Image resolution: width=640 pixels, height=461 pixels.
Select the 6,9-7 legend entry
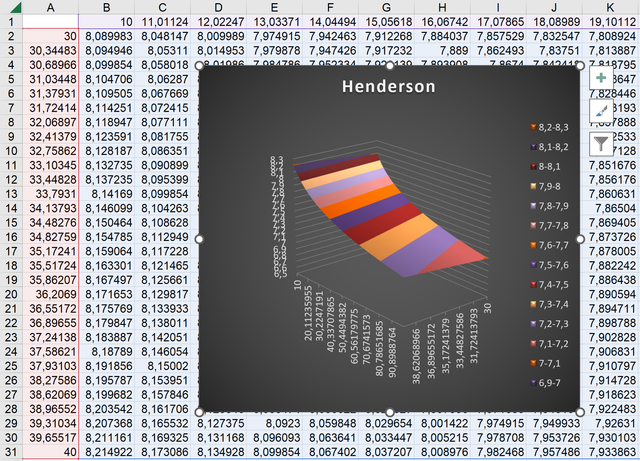[x=545, y=383]
